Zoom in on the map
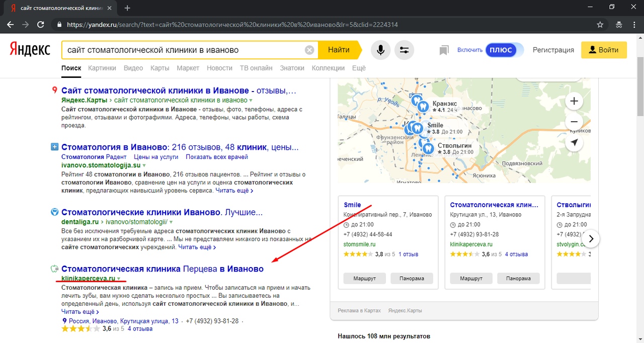644x343 pixels. click(x=574, y=101)
